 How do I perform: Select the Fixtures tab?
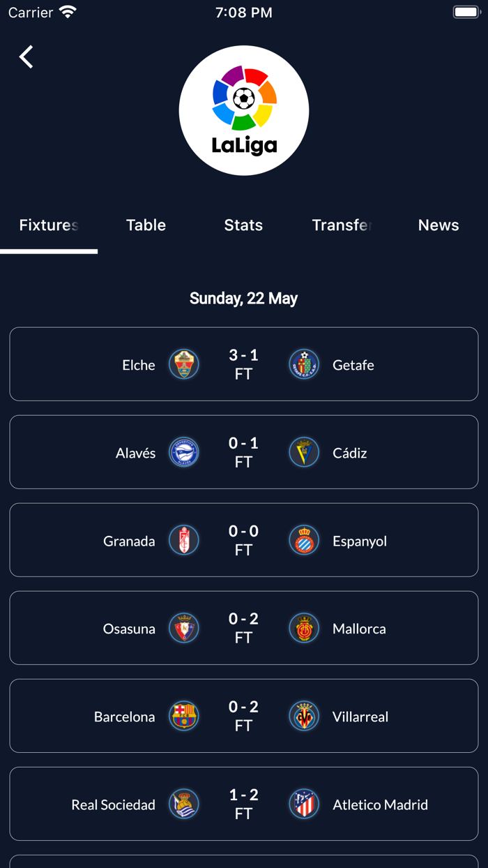49,225
